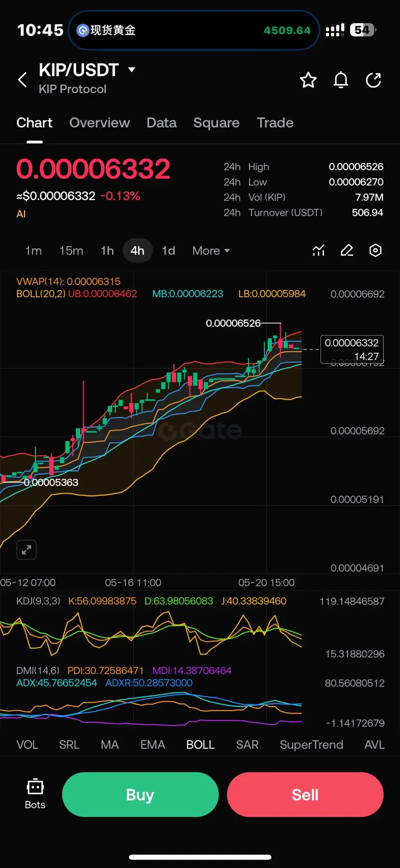Tap the 0.00006526 high marker
This screenshot has width=400, height=868.
pyautogui.click(x=233, y=323)
